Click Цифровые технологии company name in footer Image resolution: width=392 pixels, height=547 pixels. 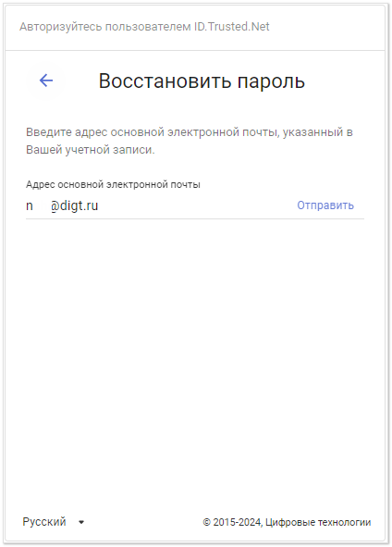click(318, 522)
